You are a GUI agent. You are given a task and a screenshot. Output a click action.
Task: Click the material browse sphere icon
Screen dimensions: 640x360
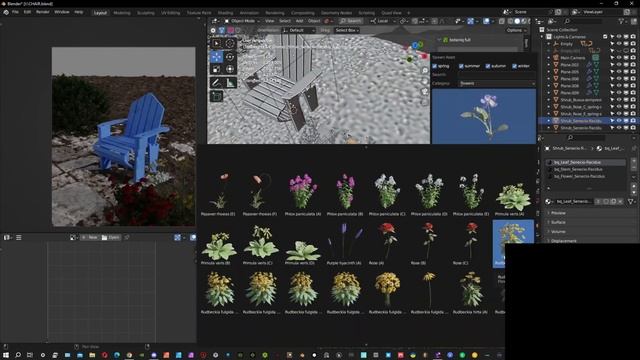coord(548,202)
